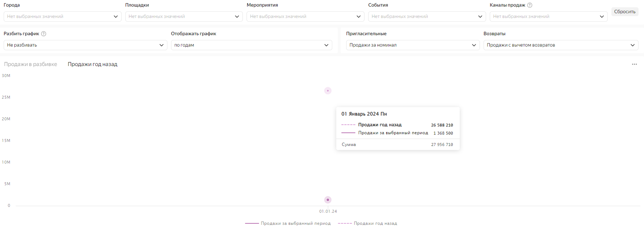644x234 pixels.
Task: Open the chart's three-dot menu
Action: coord(634,64)
